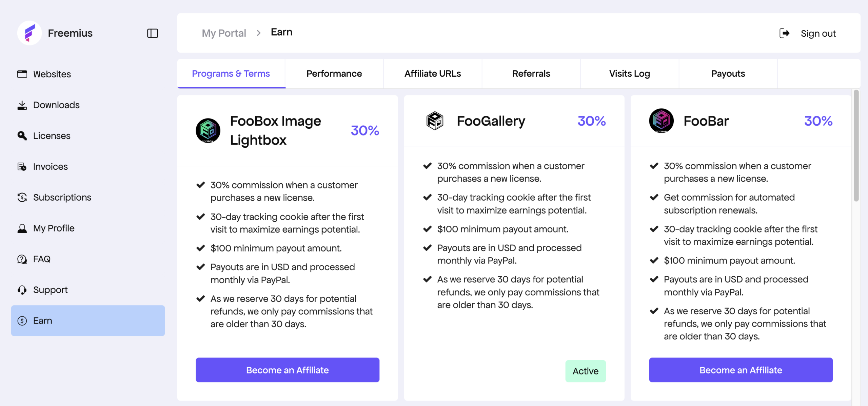Switch to the Performance tab
Screen dimensions: 868x406
point(334,74)
